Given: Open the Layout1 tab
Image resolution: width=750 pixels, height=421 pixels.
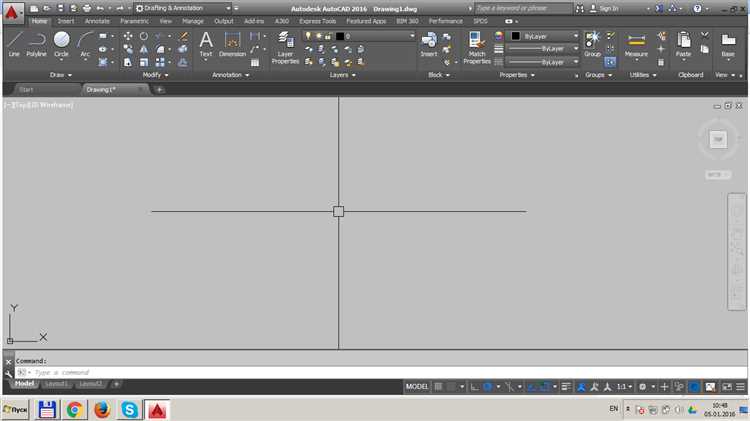Looking at the screenshot, I should tap(57, 384).
